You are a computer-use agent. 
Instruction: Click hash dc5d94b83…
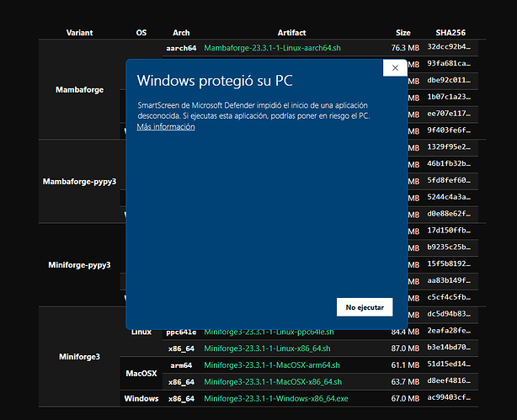(449, 313)
